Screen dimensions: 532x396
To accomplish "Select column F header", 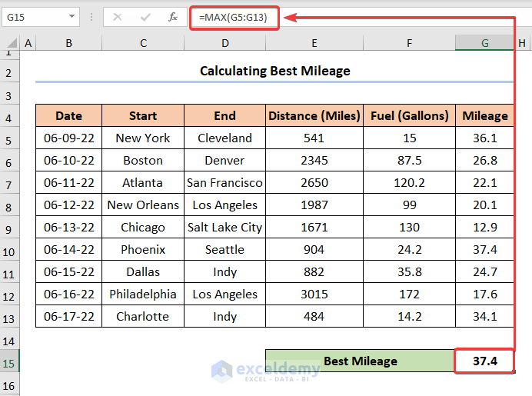I will click(410, 43).
